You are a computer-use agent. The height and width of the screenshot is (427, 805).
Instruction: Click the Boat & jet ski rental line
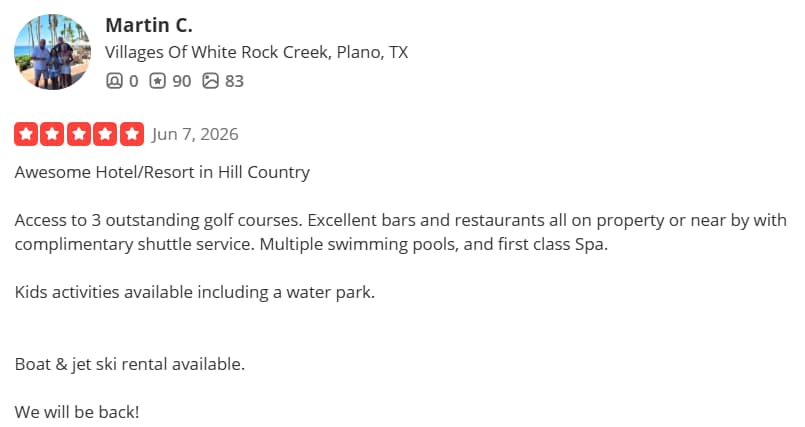coord(129,364)
